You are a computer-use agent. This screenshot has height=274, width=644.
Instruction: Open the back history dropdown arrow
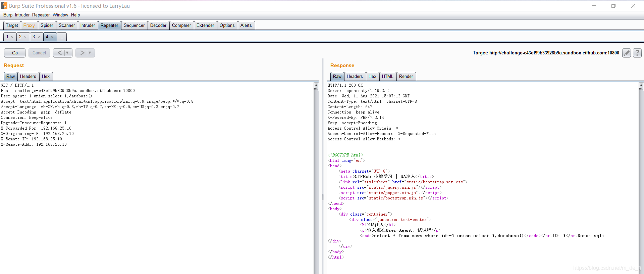tap(67, 53)
